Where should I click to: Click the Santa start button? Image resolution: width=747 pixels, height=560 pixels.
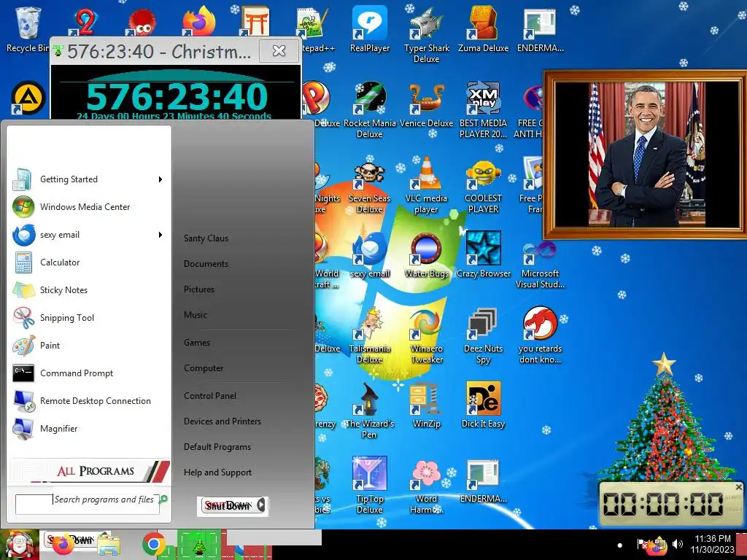[x=20, y=545]
